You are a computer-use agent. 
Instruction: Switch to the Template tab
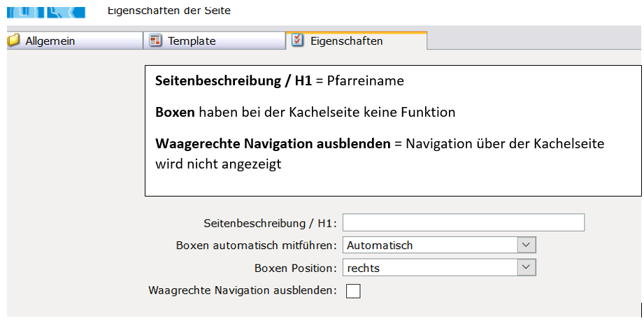click(214, 41)
